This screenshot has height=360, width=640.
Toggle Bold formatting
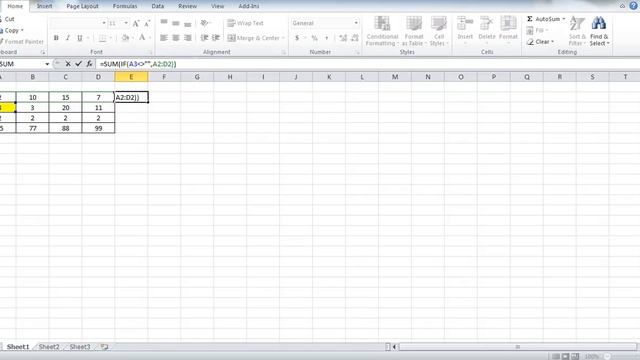[x=56, y=38]
